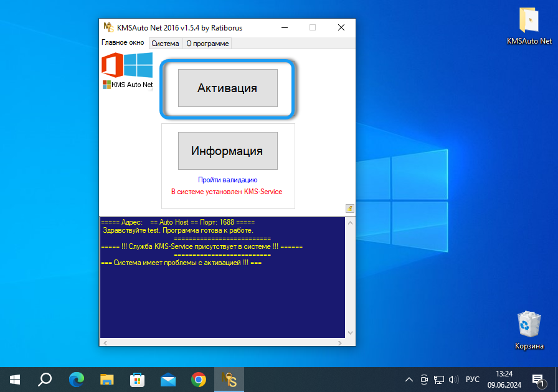The height and width of the screenshot is (392, 558).
Task: Open the taskbar search
Action: (x=45, y=380)
